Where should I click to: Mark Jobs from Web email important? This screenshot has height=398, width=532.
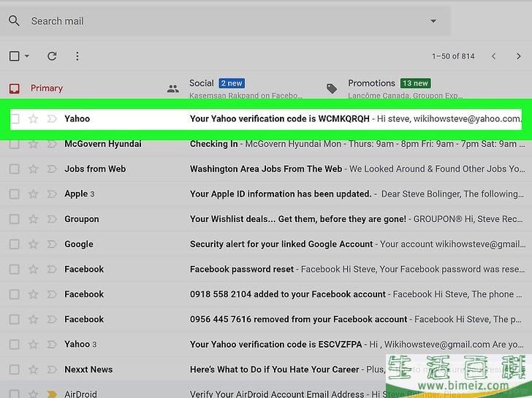(52, 169)
